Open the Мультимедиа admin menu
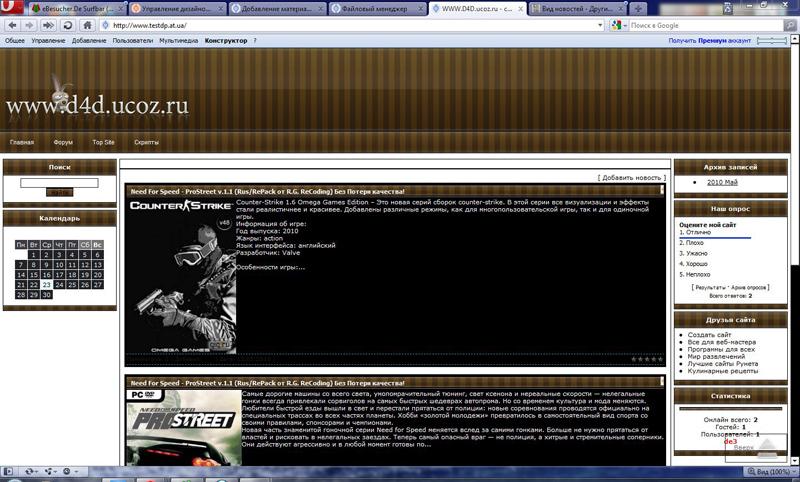 (x=179, y=40)
